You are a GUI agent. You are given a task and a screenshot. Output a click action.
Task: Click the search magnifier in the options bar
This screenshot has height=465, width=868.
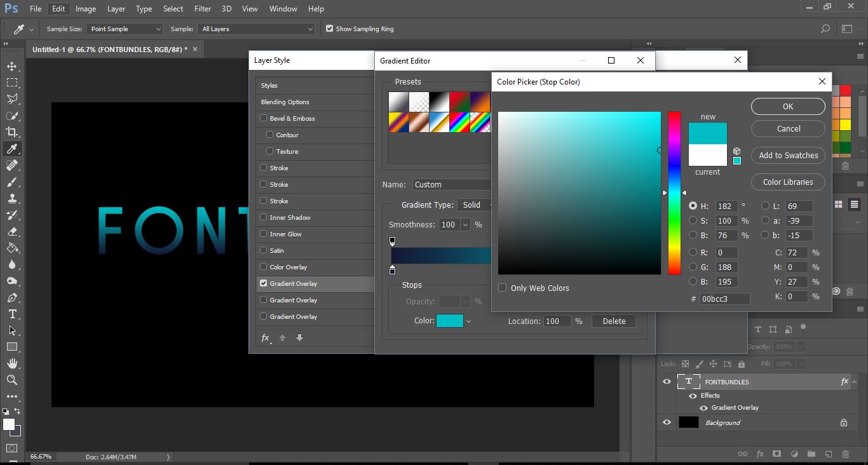[825, 29]
